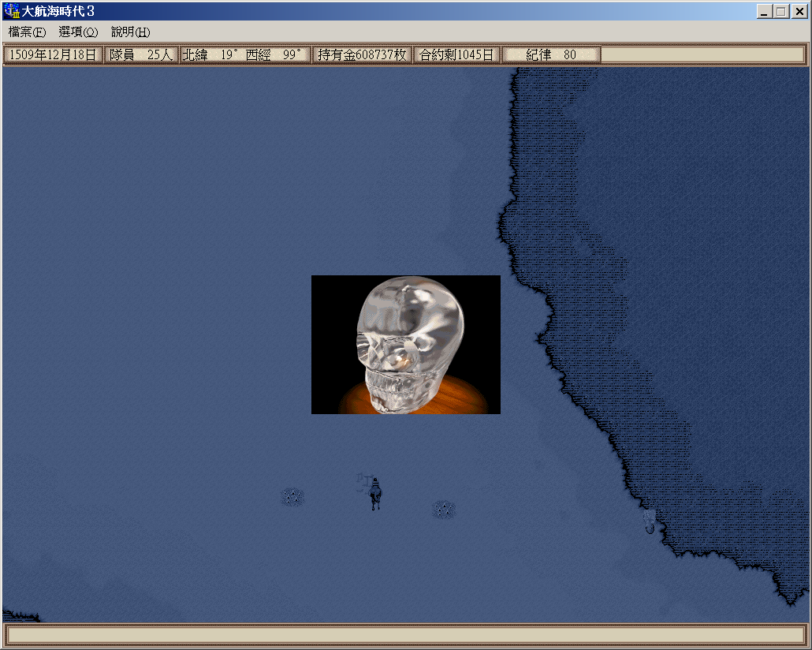Screen dimensions: 812x650
Task: Click the 隊員 25人 crew count field
Action: click(x=141, y=55)
